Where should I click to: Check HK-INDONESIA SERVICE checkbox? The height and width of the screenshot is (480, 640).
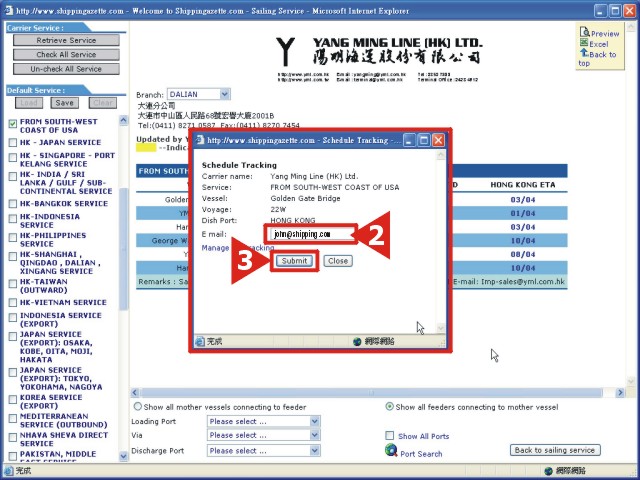(13, 218)
